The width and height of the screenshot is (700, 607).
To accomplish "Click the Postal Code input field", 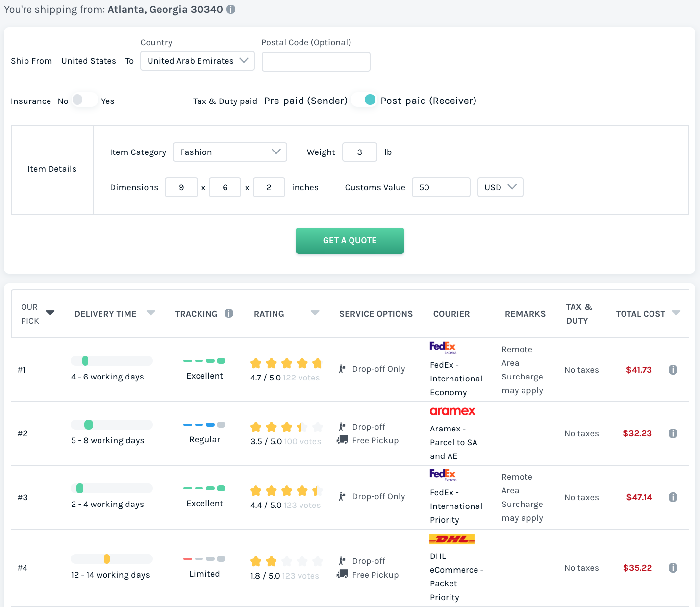I will (x=316, y=62).
